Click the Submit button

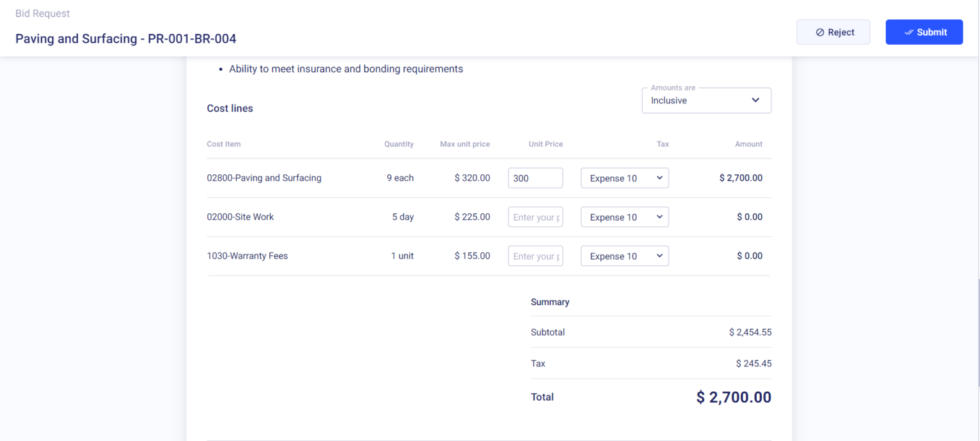(x=924, y=32)
